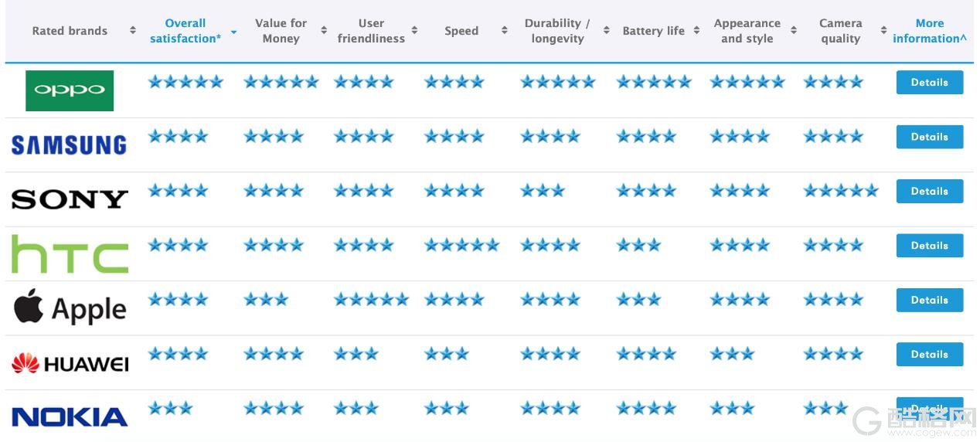Click the HTC brand logo
980x442 pixels.
point(70,254)
